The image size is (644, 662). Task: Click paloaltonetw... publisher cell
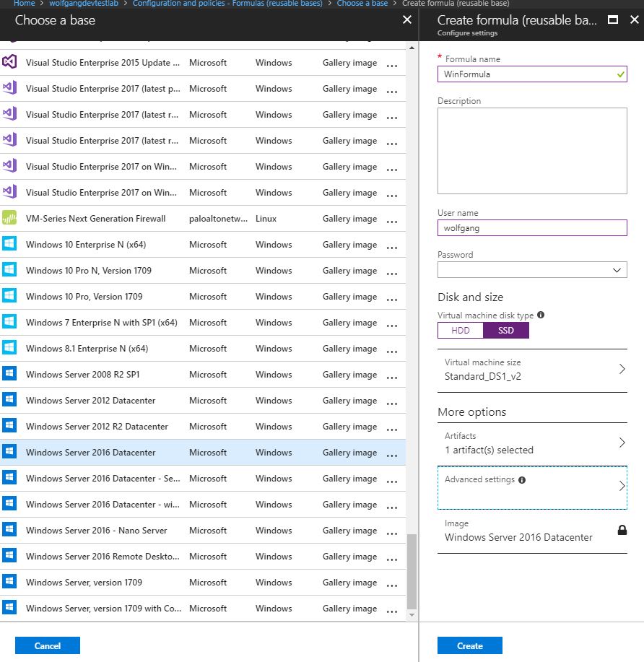click(x=218, y=218)
